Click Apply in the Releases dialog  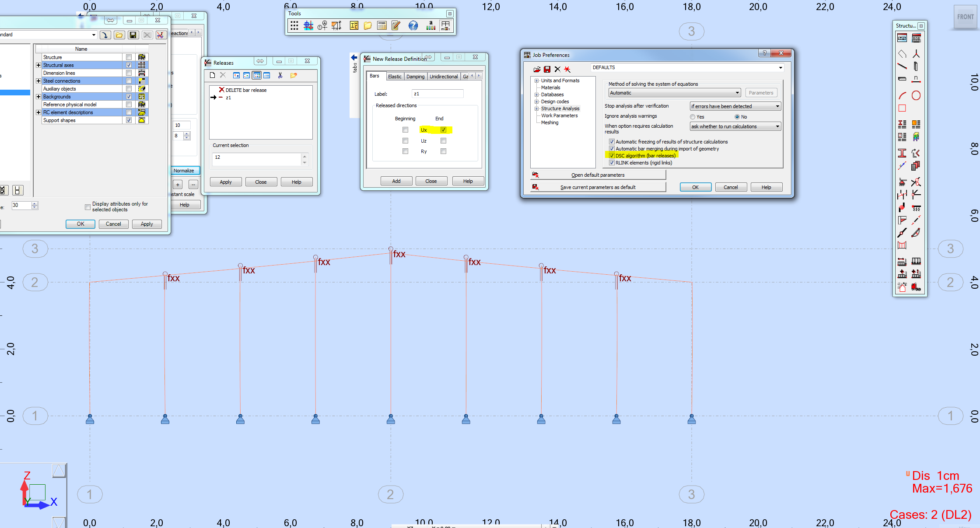(225, 182)
